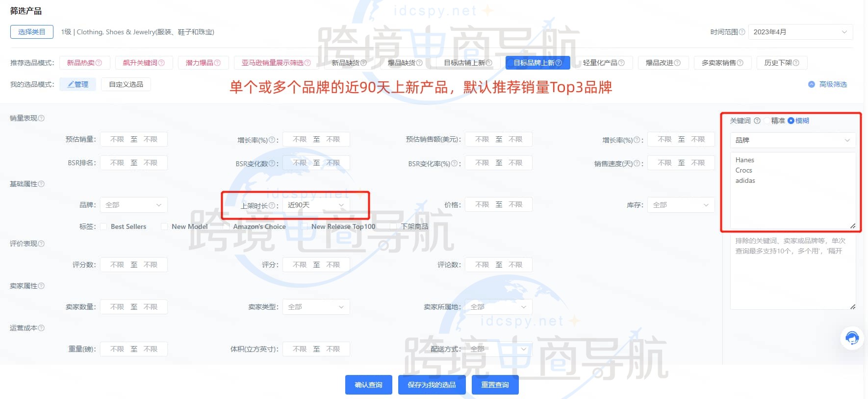
Task: Click the 自定义选品 button
Action: tap(126, 84)
